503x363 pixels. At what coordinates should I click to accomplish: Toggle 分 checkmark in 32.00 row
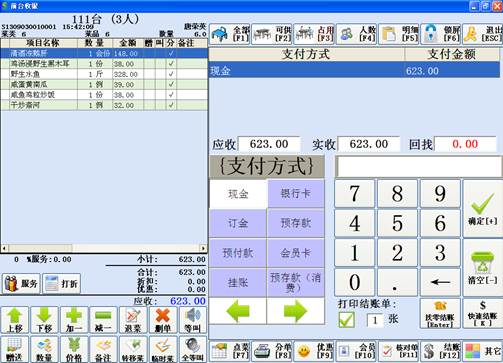coord(171,105)
